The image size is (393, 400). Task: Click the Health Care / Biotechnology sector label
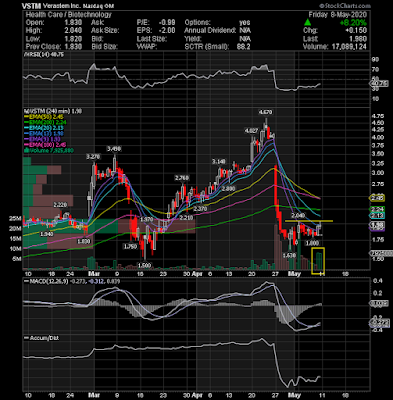tap(68, 14)
